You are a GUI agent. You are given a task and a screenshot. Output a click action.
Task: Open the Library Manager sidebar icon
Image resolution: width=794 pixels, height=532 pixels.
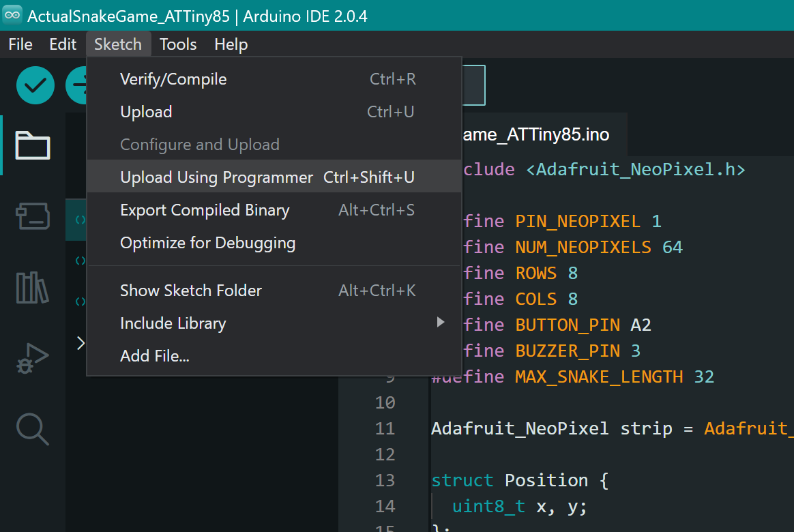[33, 288]
